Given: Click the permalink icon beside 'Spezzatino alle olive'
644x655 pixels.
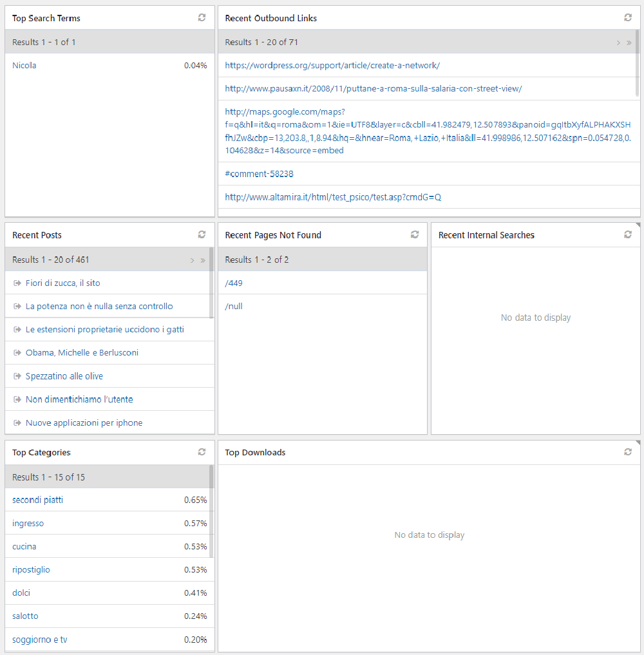Looking at the screenshot, I should [17, 375].
